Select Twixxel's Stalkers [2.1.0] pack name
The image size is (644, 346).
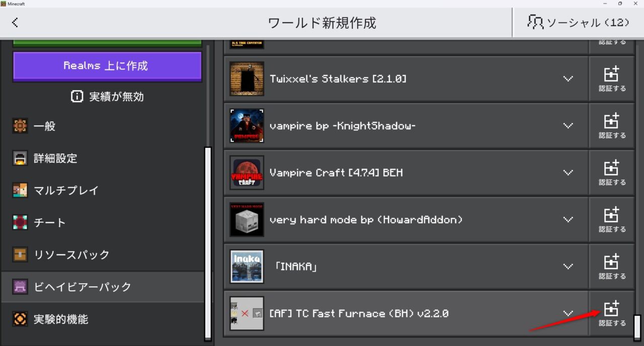tap(338, 79)
